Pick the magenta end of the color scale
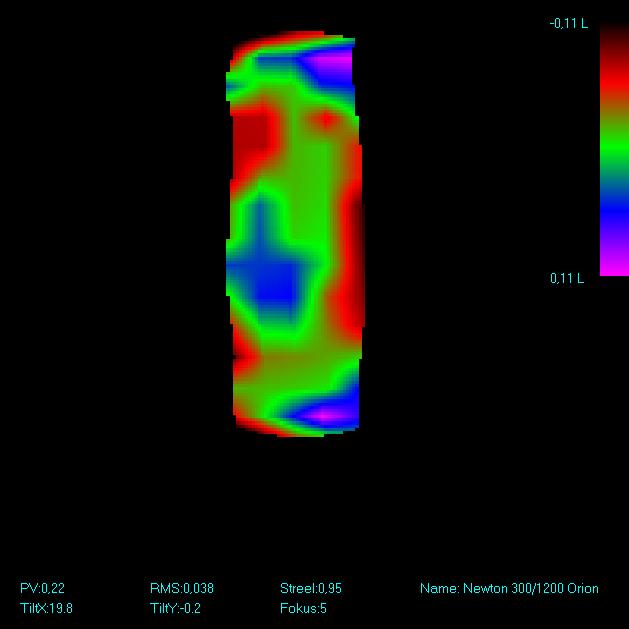Image resolution: width=629 pixels, height=629 pixels. pyautogui.click(x=613, y=264)
